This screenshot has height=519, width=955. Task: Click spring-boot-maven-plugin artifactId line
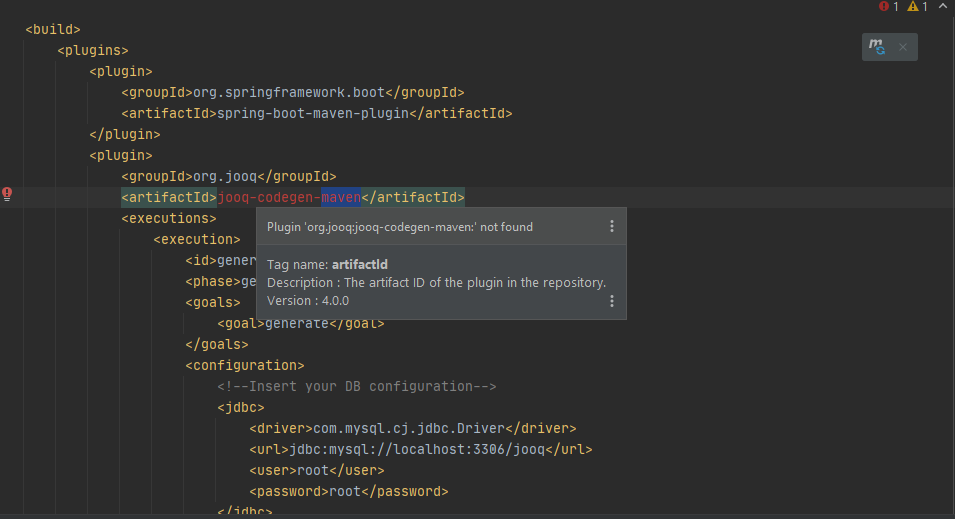coord(317,113)
